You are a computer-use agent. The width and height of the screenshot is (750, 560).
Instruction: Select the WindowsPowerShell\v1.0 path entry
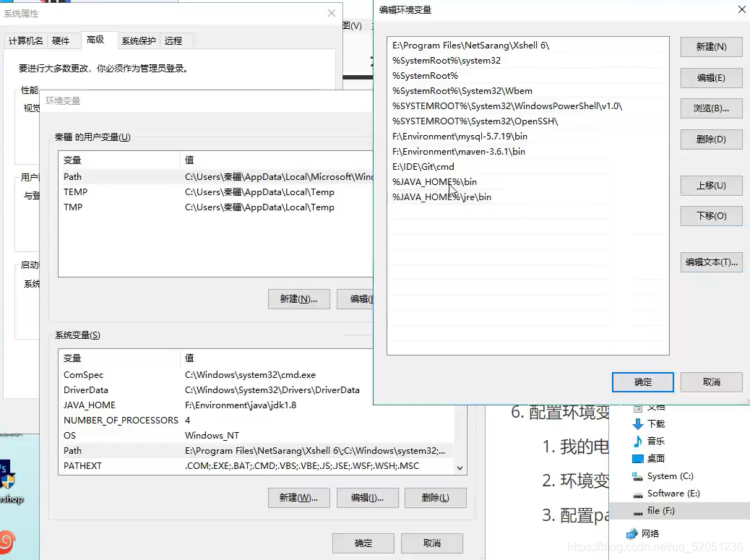(527, 106)
